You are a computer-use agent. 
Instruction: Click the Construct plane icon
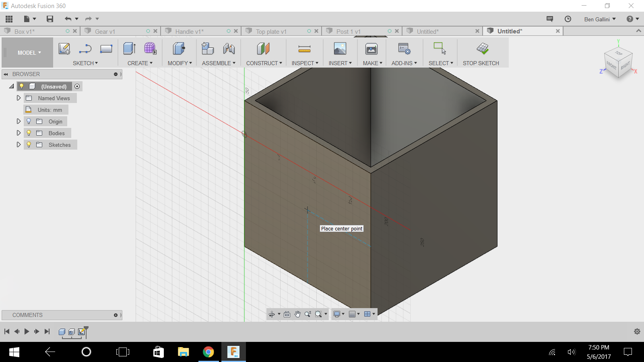coord(263,49)
